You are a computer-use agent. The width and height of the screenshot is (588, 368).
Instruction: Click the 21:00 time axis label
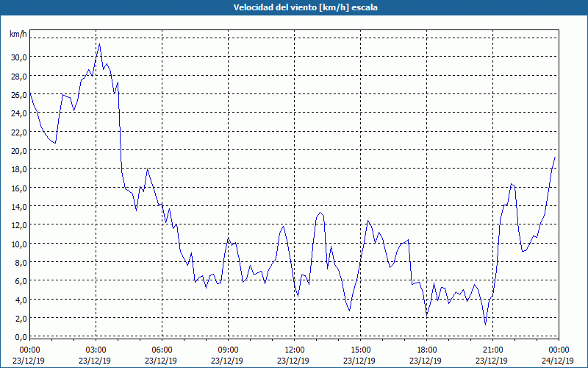(492, 350)
